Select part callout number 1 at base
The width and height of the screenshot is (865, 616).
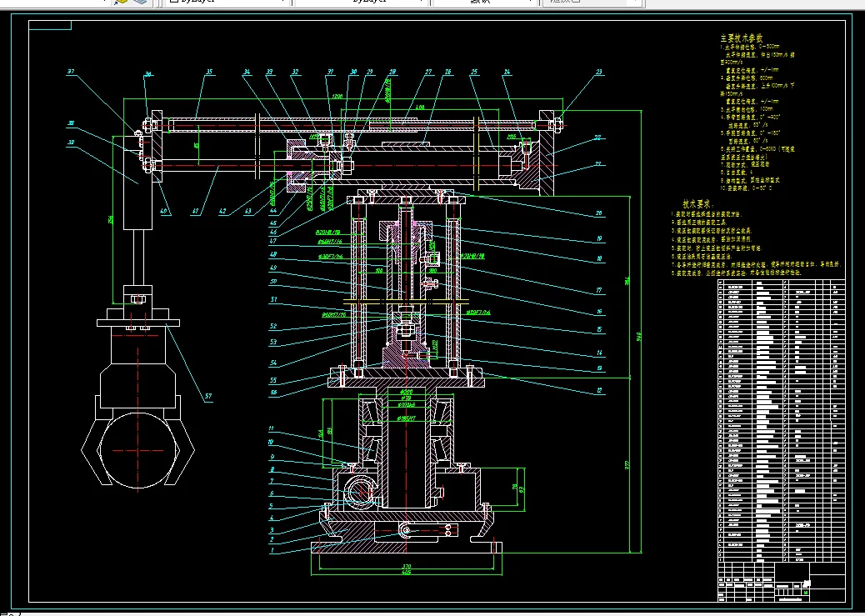coord(272,550)
